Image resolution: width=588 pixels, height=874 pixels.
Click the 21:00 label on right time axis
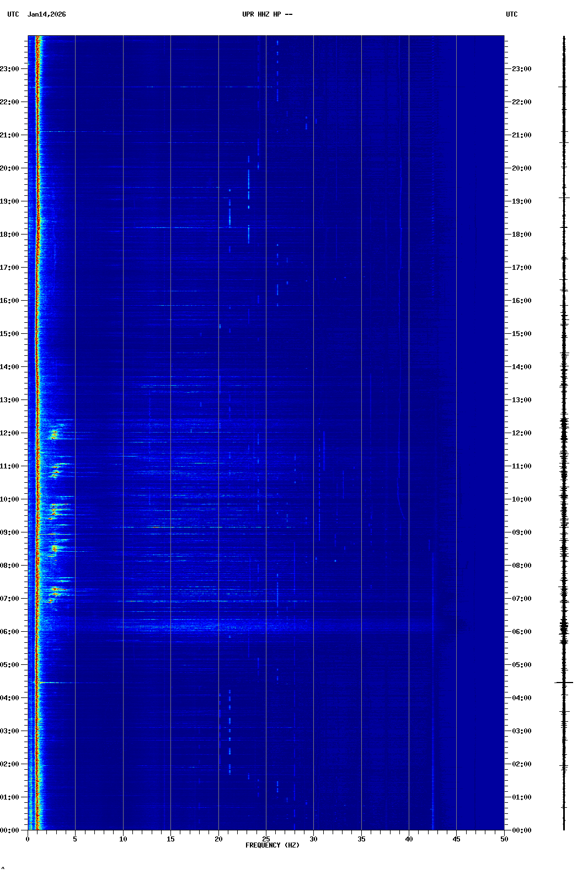point(521,135)
